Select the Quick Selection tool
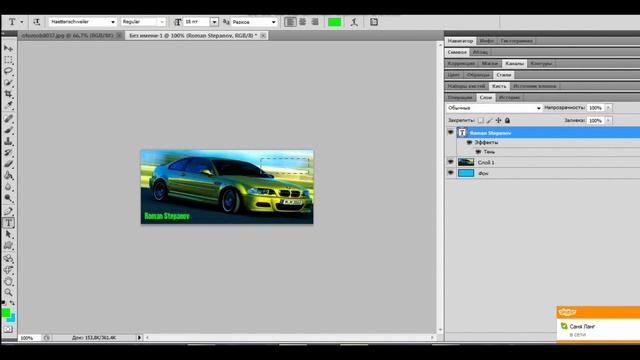This screenshot has width=640, height=360. [x=9, y=82]
